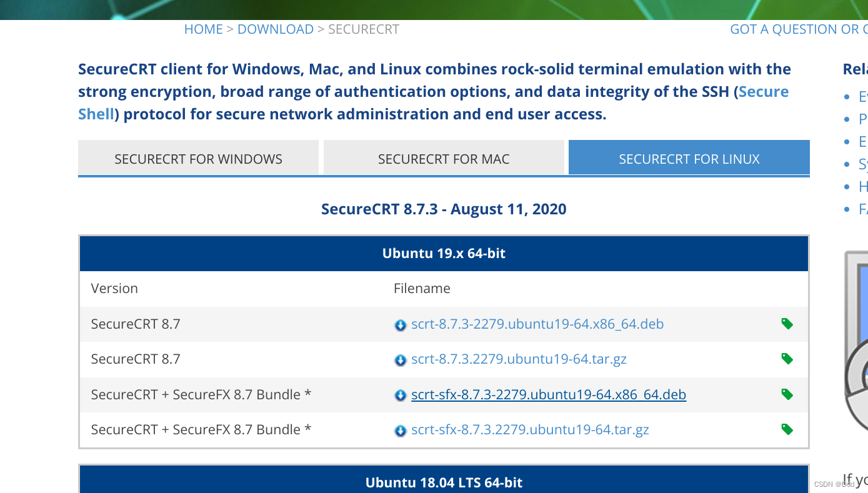Click the download icon beside scrt-8.7.3-2279.ubuntu19-64.x86_64.deb

coord(400,324)
